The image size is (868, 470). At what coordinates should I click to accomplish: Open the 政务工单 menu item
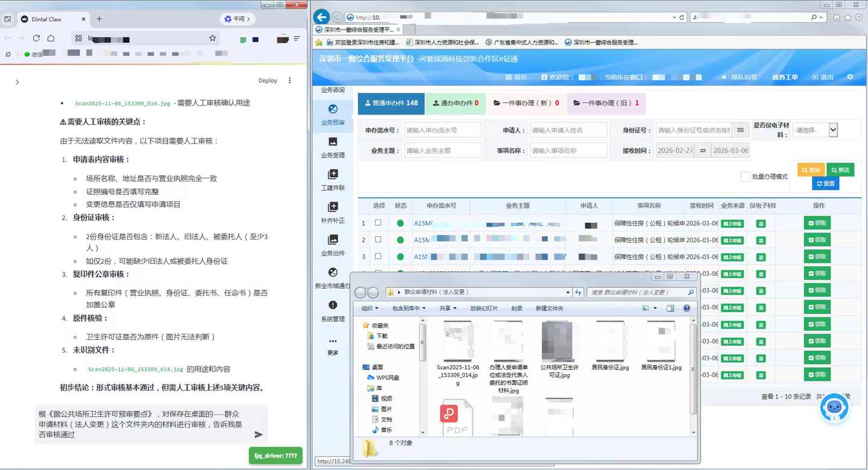[x=785, y=77]
